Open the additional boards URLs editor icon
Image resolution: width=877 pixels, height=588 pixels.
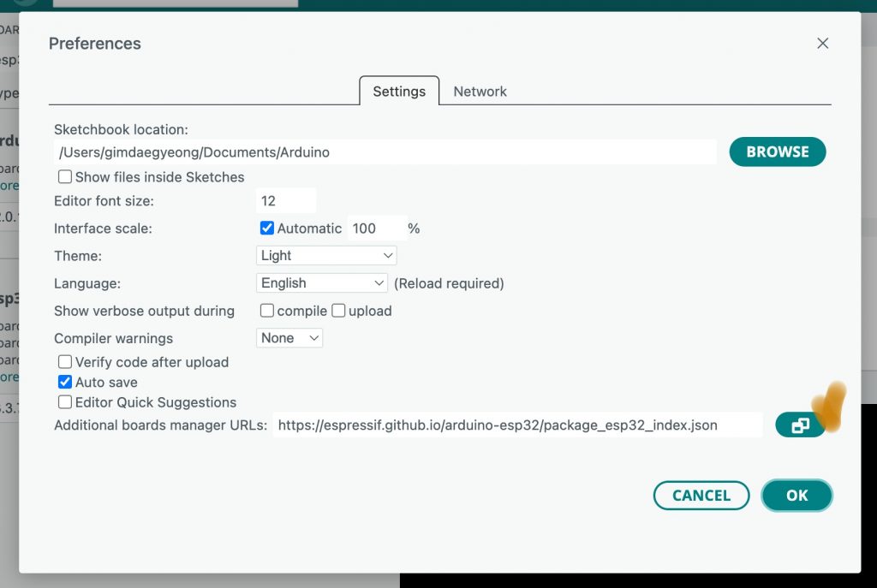coord(800,425)
